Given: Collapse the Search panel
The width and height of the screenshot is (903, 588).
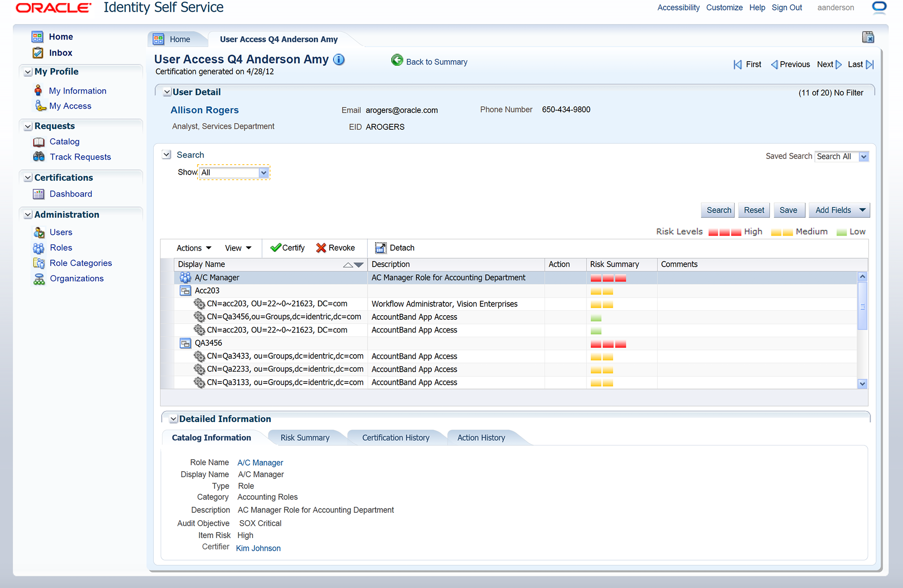Looking at the screenshot, I should [x=166, y=154].
